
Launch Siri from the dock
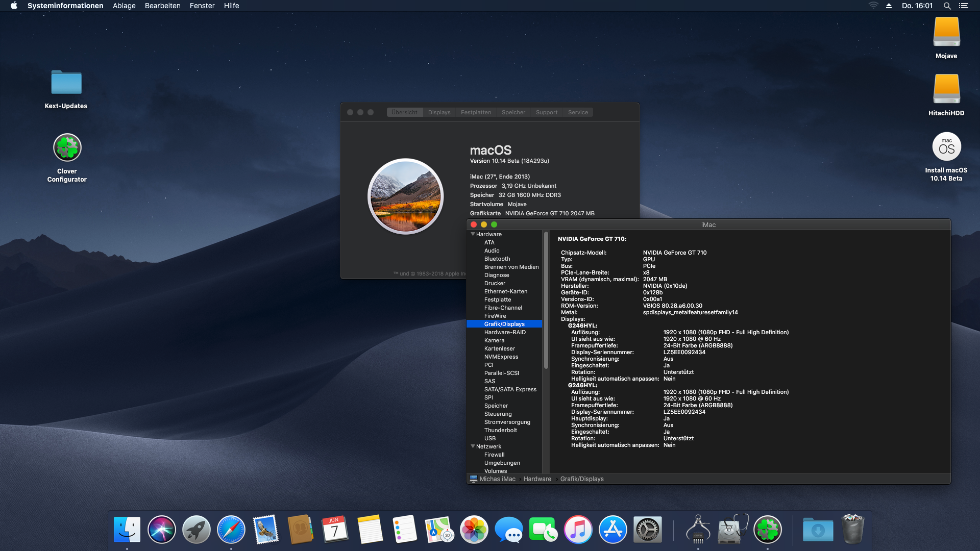[162, 530]
